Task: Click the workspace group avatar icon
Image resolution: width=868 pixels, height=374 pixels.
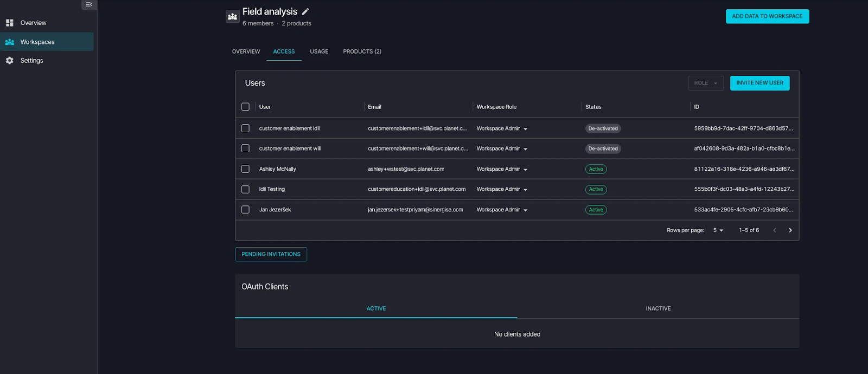Action: (x=232, y=17)
